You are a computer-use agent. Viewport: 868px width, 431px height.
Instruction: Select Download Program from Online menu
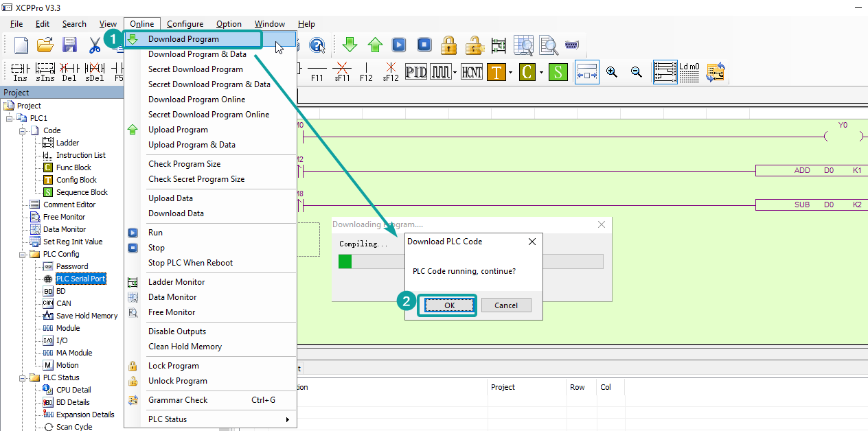[x=184, y=39]
